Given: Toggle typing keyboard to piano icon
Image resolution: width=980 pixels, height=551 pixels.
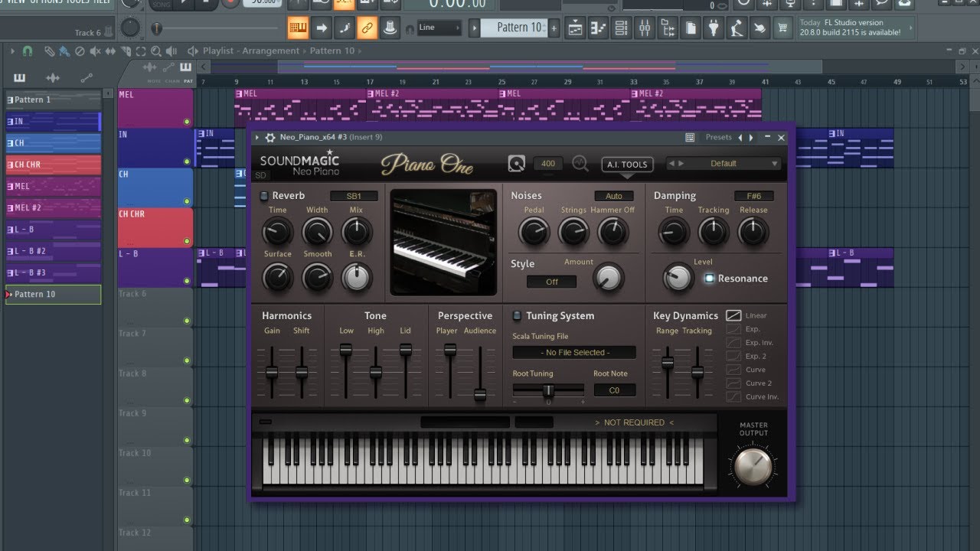Looking at the screenshot, I should point(298,28).
